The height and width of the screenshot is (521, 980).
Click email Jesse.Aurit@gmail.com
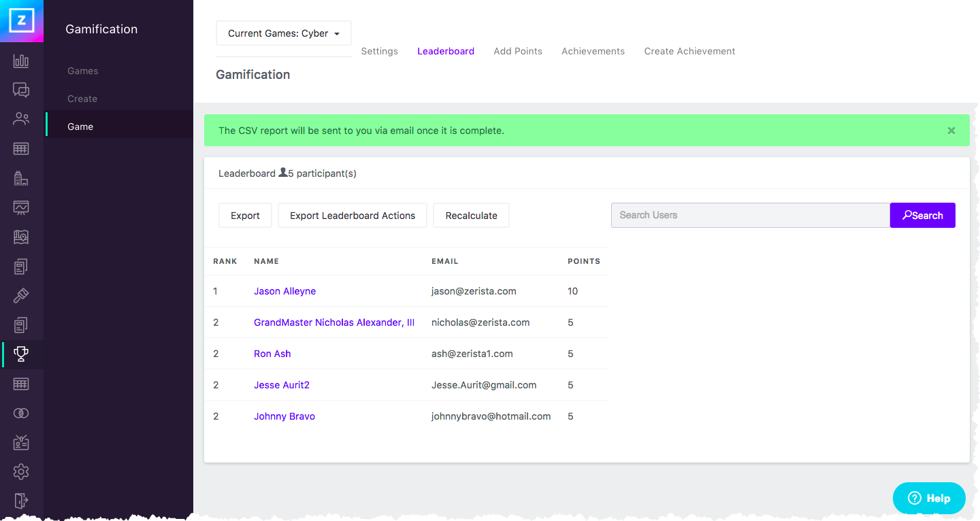484,385
